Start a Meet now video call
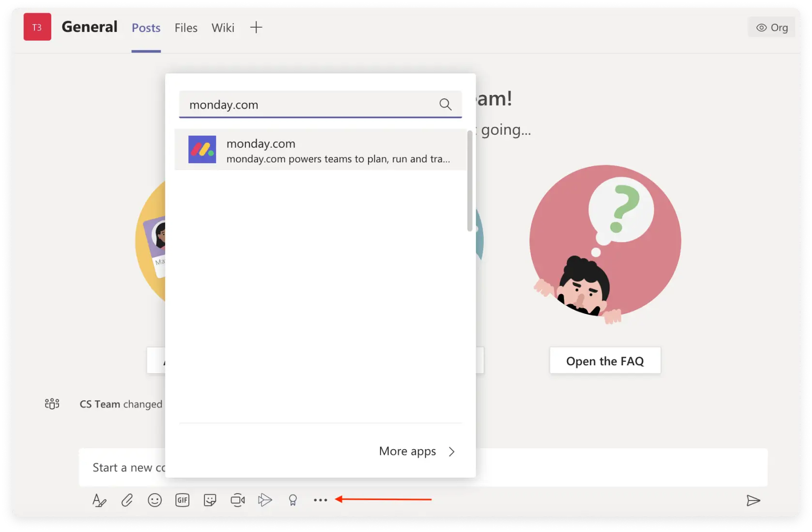The height and width of the screenshot is (532, 812). [237, 500]
